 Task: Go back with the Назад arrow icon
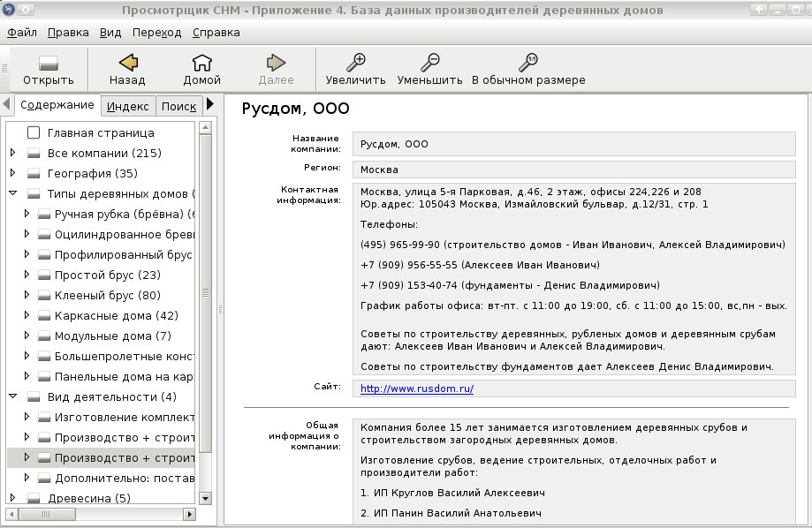click(128, 63)
